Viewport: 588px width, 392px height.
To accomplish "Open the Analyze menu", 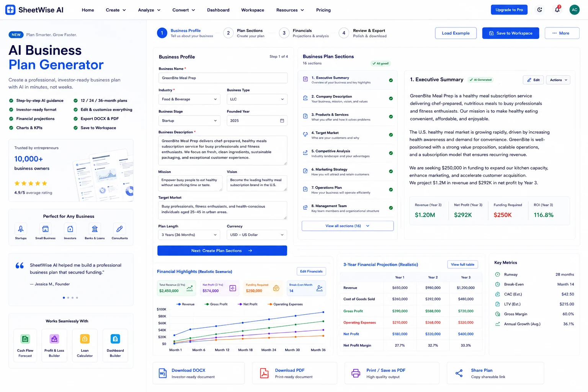I will pos(149,10).
